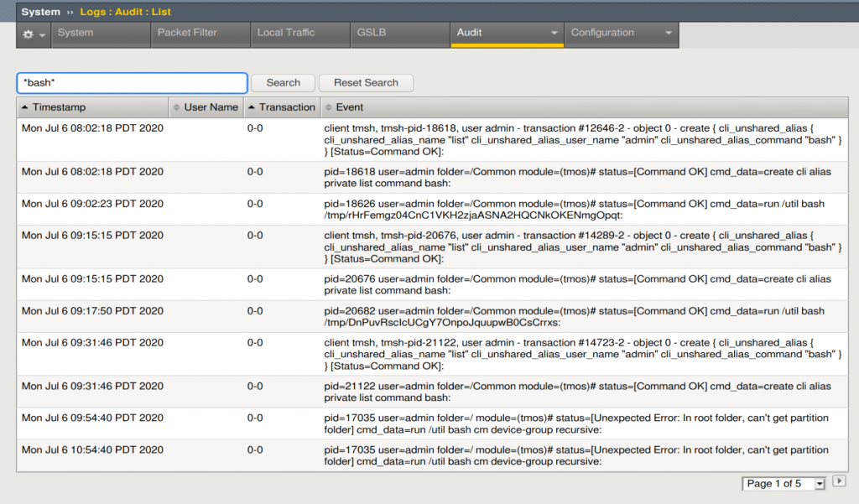Click event starting pid=20682 user=admin
Screen dimensions: 859x504
(x=574, y=317)
